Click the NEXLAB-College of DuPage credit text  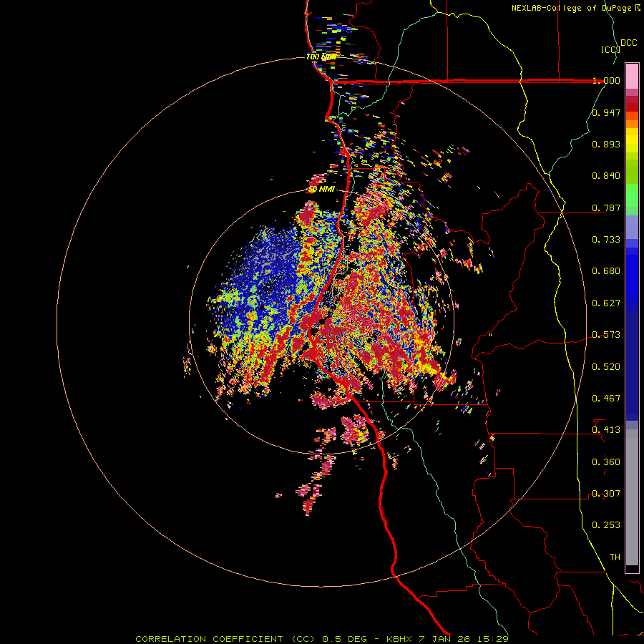point(572,8)
